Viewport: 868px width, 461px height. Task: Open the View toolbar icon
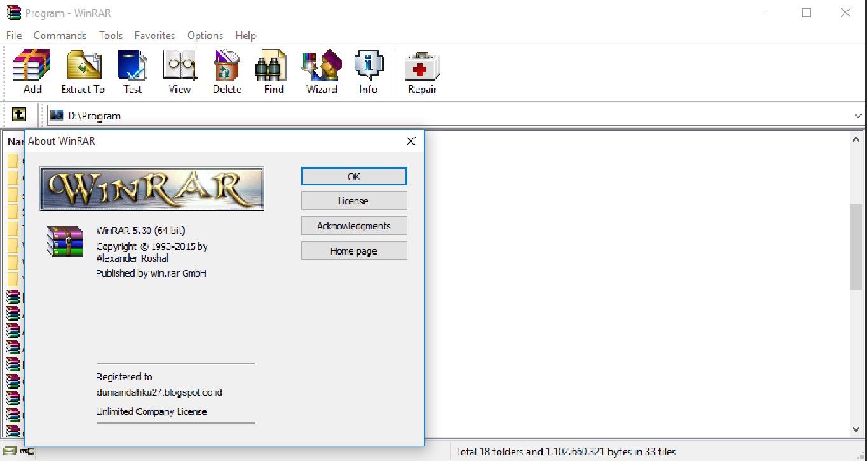pos(180,71)
